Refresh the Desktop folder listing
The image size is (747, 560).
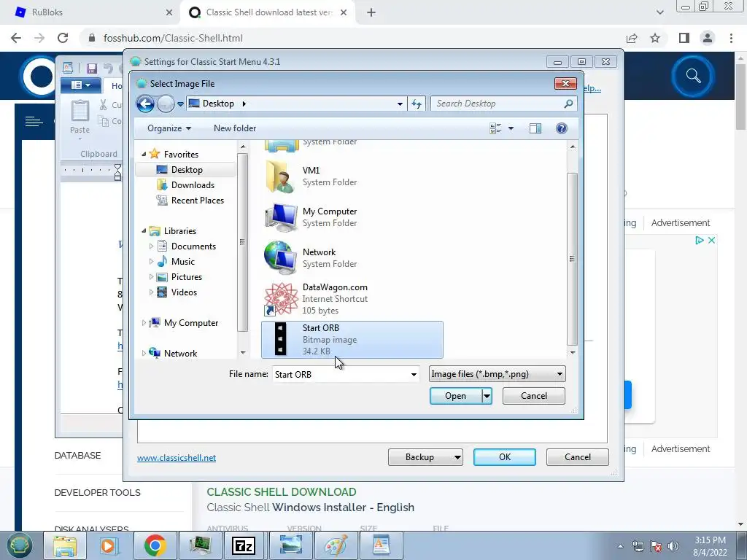coord(417,104)
